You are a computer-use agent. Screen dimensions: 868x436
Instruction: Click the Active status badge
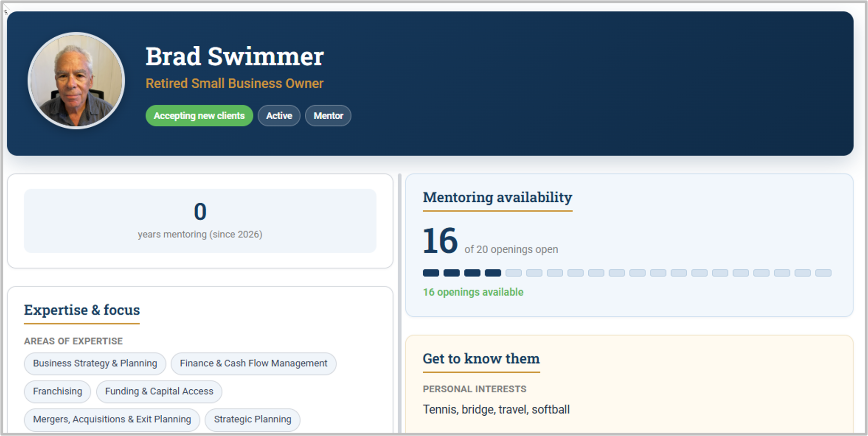[279, 115]
